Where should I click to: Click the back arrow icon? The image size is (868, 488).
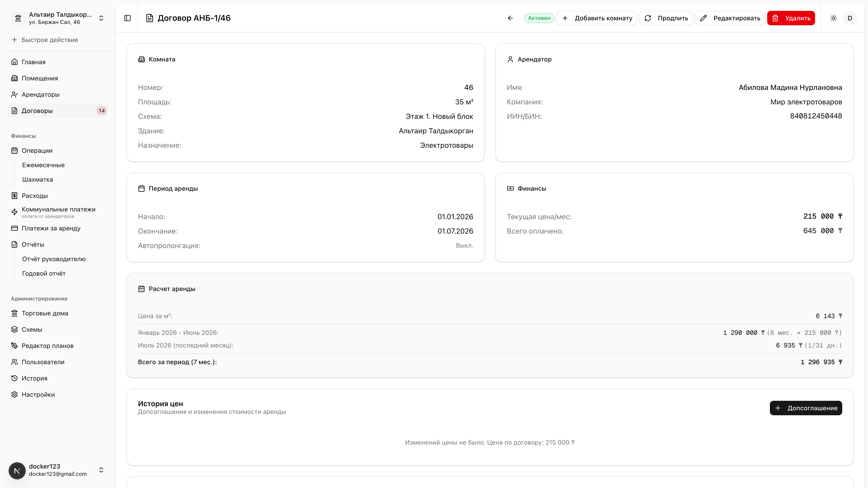pyautogui.click(x=510, y=18)
